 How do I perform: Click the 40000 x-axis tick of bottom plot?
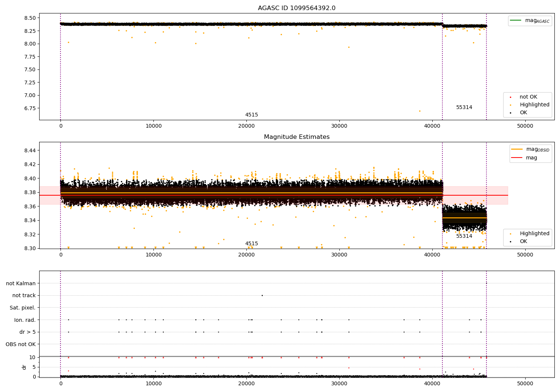pyautogui.click(x=432, y=383)
